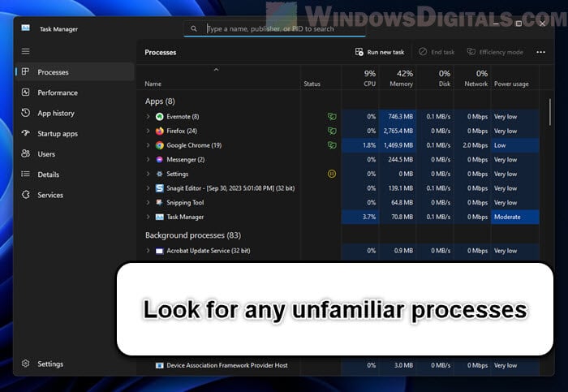Select the Processes sidebar tab

tap(75, 72)
